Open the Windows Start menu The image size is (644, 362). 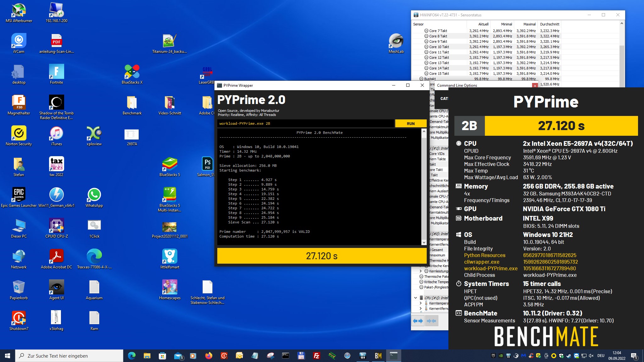click(8, 356)
